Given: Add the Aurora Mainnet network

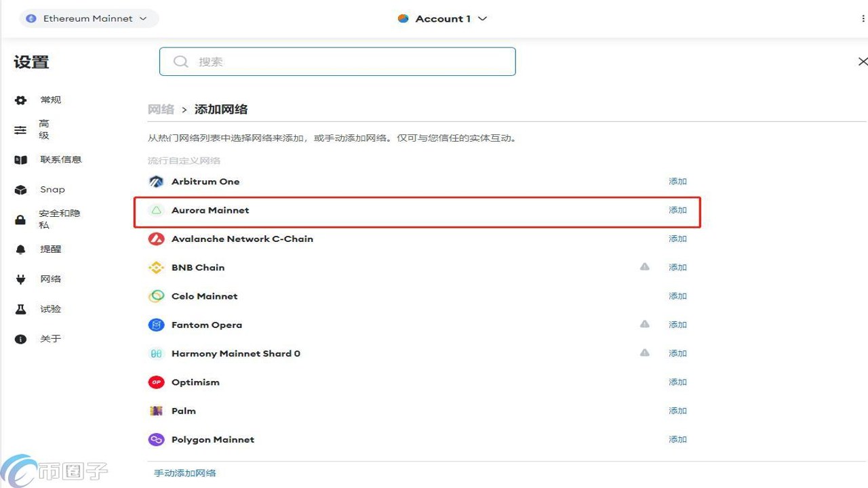Looking at the screenshot, I should click(677, 210).
